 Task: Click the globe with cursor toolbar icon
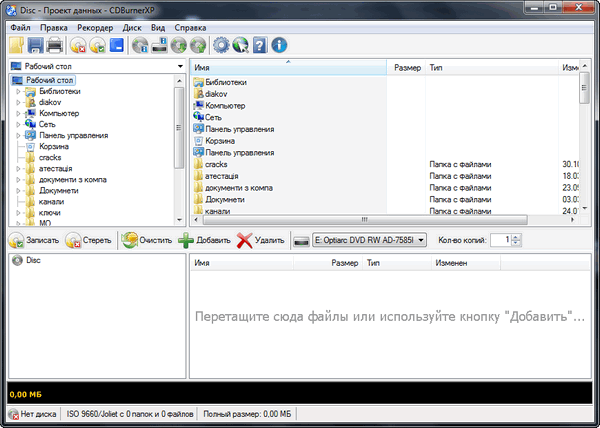point(239,45)
